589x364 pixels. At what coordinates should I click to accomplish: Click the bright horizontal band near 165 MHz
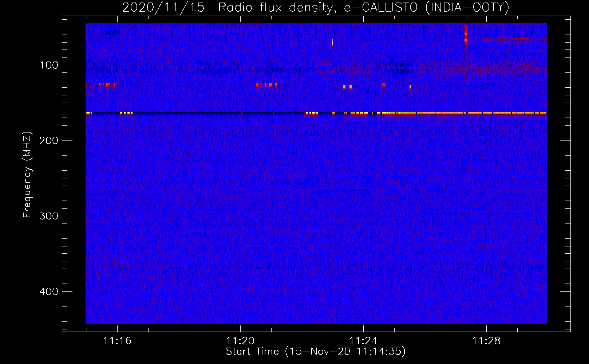[316, 113]
